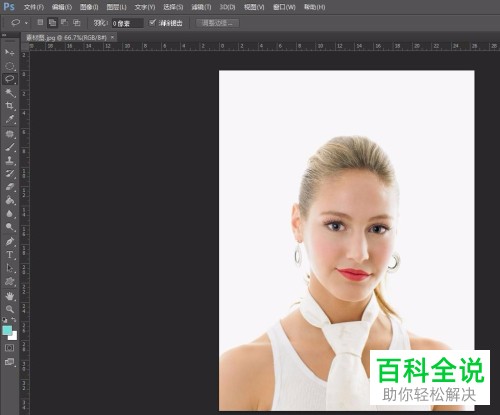
Task: Select the Eraser tool
Action: [x=10, y=187]
